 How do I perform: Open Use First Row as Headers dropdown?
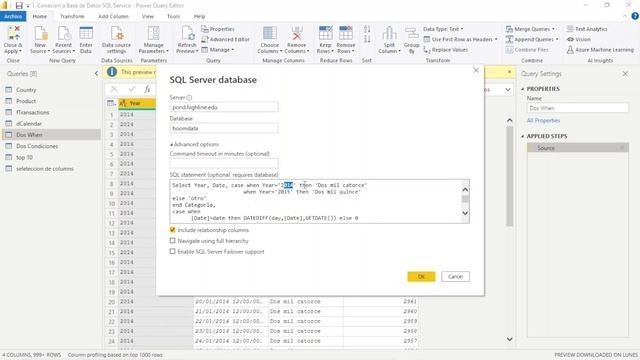(x=460, y=39)
